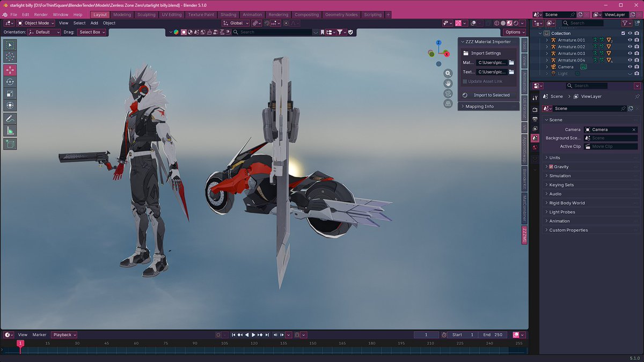Viewport: 644px width, 362px height.
Task: Switch to Solid viewport shading
Action: 503,24
